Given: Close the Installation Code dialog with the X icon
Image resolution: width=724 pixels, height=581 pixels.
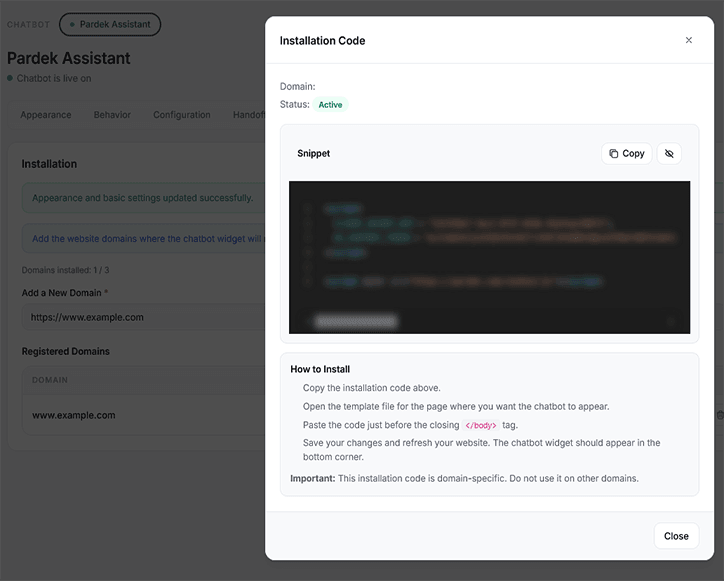Looking at the screenshot, I should [x=688, y=40].
